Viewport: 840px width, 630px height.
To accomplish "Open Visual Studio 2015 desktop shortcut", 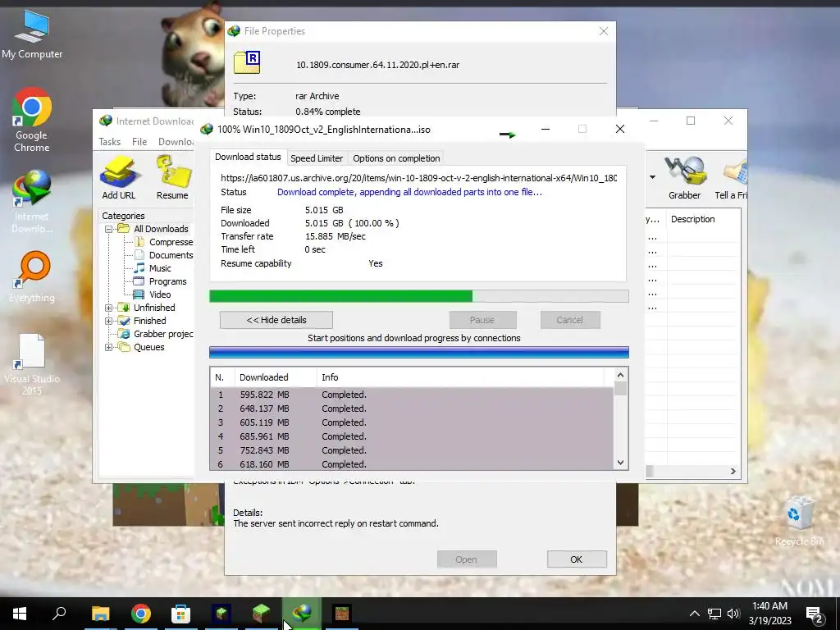I will 32,364.
